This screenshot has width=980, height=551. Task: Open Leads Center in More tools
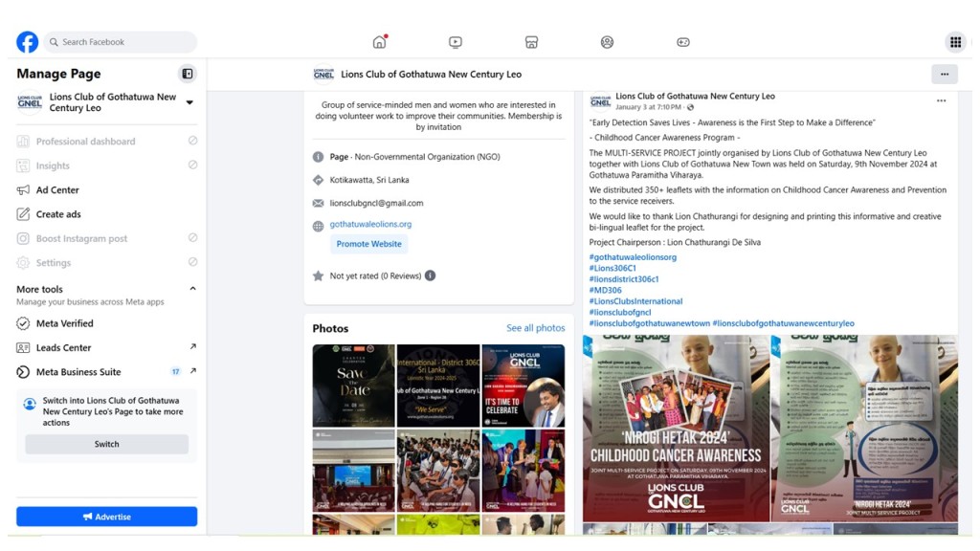[x=107, y=348]
